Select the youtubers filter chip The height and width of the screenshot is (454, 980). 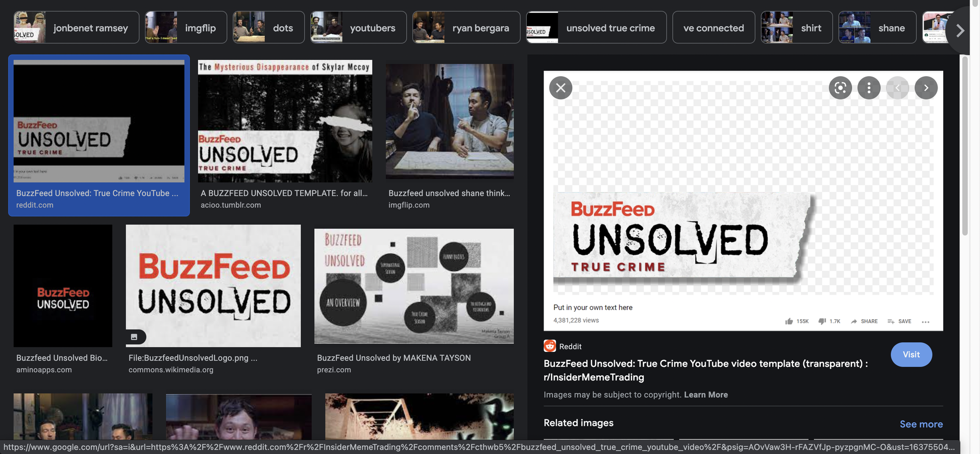358,28
